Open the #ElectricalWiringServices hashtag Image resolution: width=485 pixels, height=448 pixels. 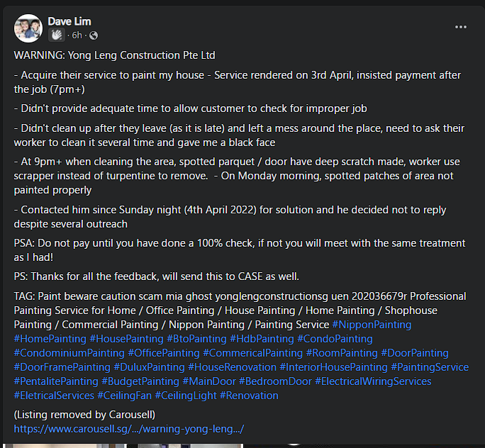pos(373,381)
